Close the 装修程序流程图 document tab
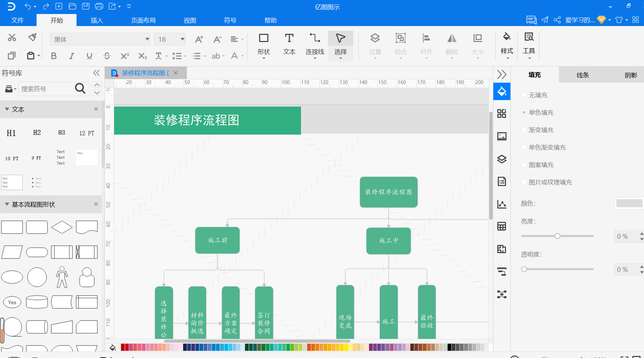This screenshot has width=644, height=358. pyautogui.click(x=176, y=72)
